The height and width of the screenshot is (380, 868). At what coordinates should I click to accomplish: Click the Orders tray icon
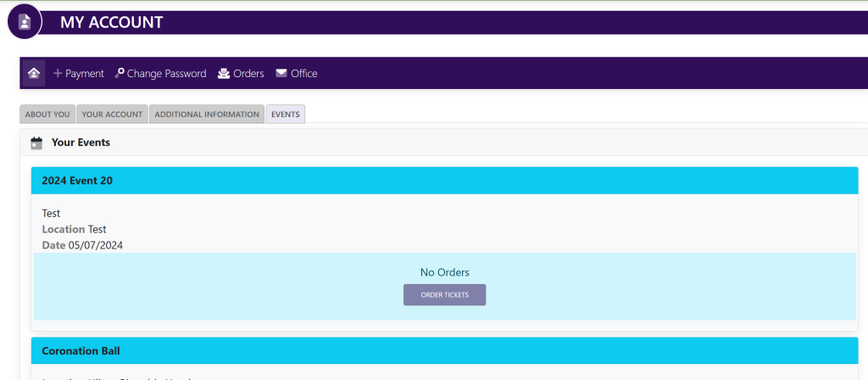coord(224,74)
